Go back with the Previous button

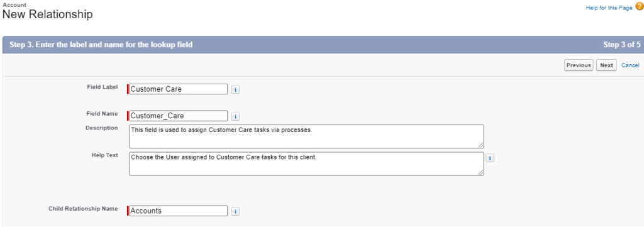pyautogui.click(x=579, y=65)
